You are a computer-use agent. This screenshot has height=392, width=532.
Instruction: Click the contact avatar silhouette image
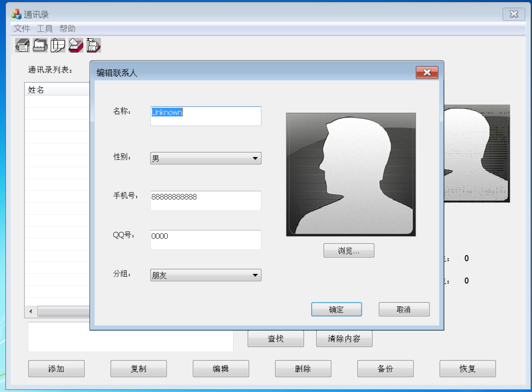click(x=351, y=174)
